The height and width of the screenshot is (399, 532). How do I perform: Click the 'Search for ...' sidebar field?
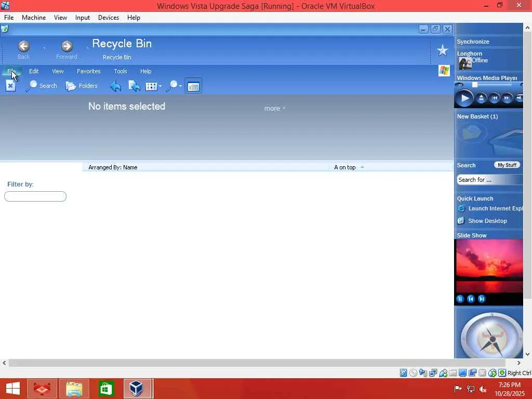point(490,180)
